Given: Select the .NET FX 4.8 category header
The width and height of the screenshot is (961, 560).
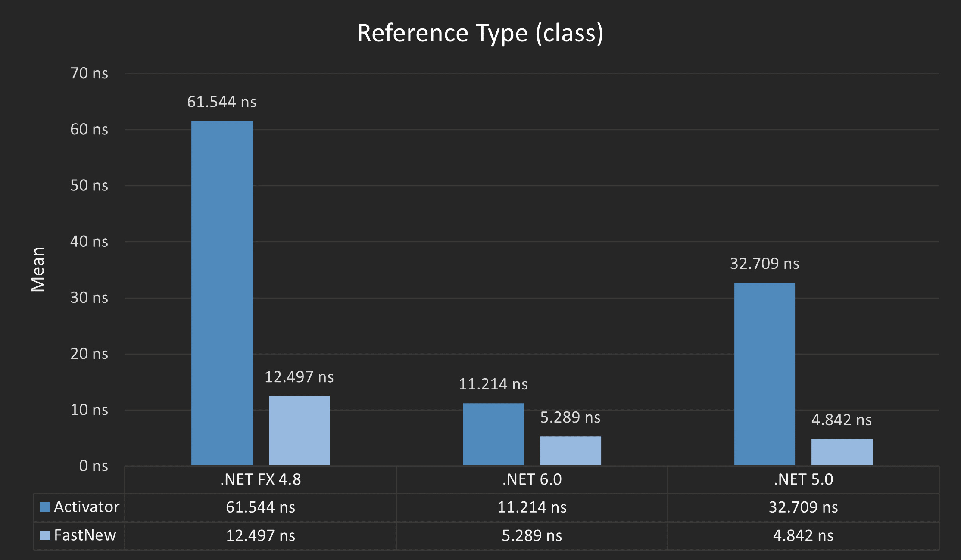Looking at the screenshot, I should (260, 479).
